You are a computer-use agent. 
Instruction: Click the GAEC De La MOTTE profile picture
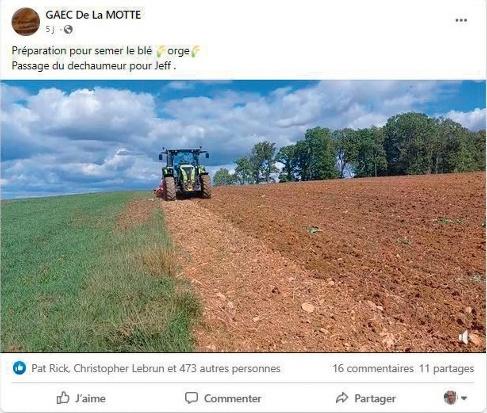coord(26,22)
